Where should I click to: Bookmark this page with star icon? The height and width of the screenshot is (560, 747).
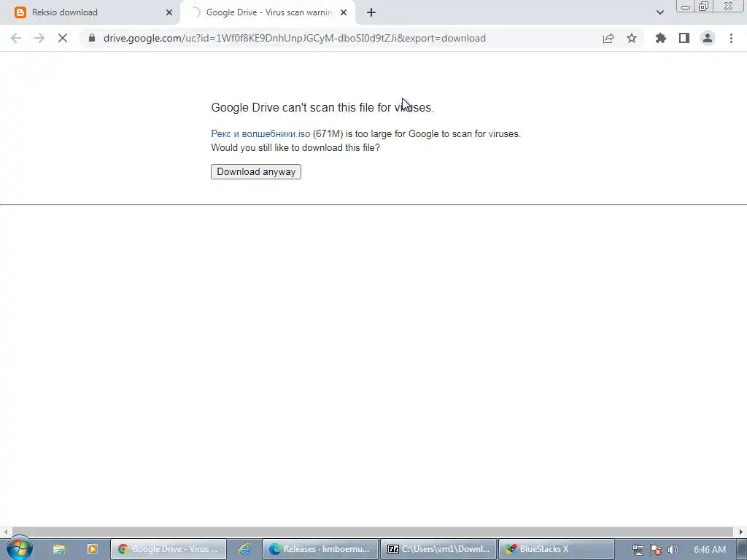pyautogui.click(x=632, y=38)
